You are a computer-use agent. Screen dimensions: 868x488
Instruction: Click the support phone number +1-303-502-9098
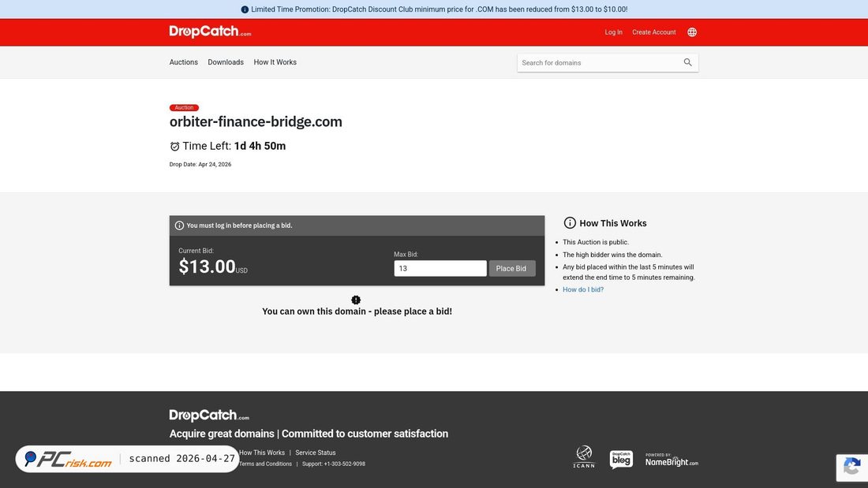[x=344, y=464]
